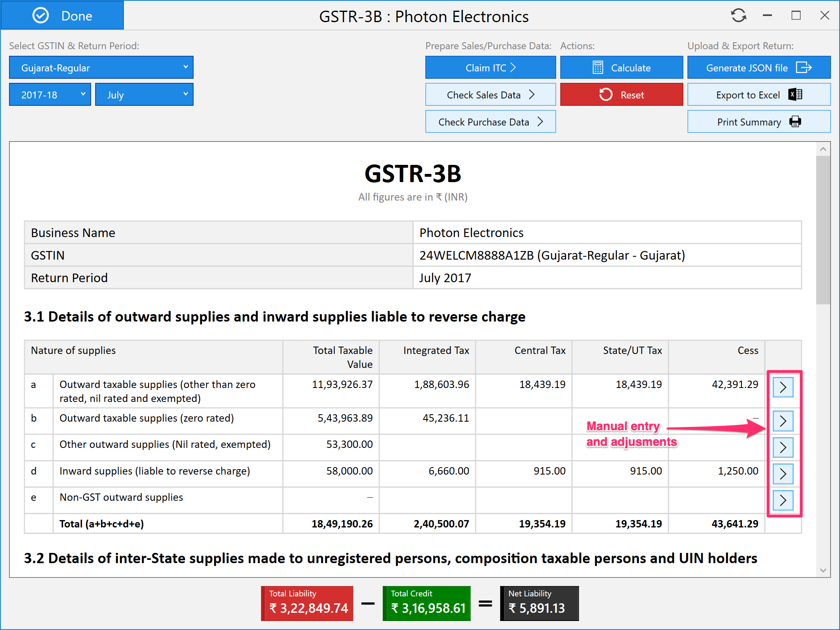Maximize the GSTR-3B window
840x630 pixels.
coord(796,16)
